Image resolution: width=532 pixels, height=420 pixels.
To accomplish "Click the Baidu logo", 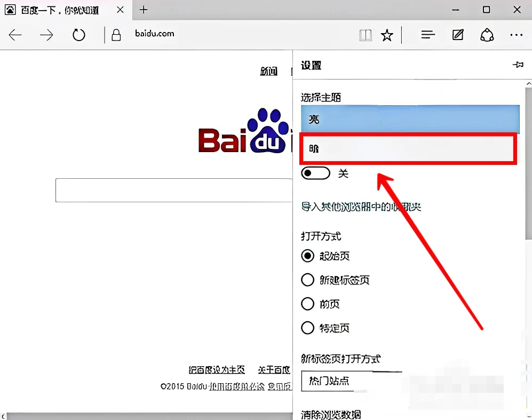I will [x=245, y=131].
